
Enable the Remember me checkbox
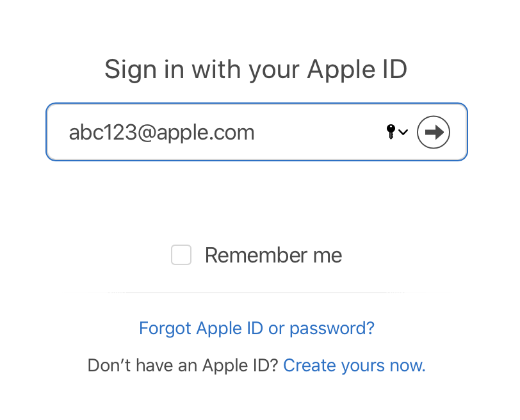(181, 255)
